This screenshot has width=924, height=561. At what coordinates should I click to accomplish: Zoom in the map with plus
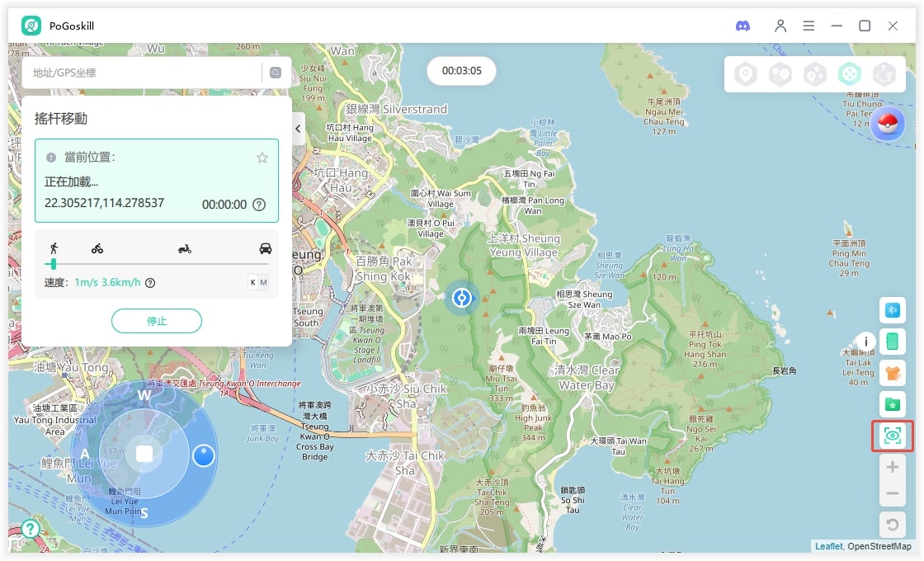pos(892,467)
